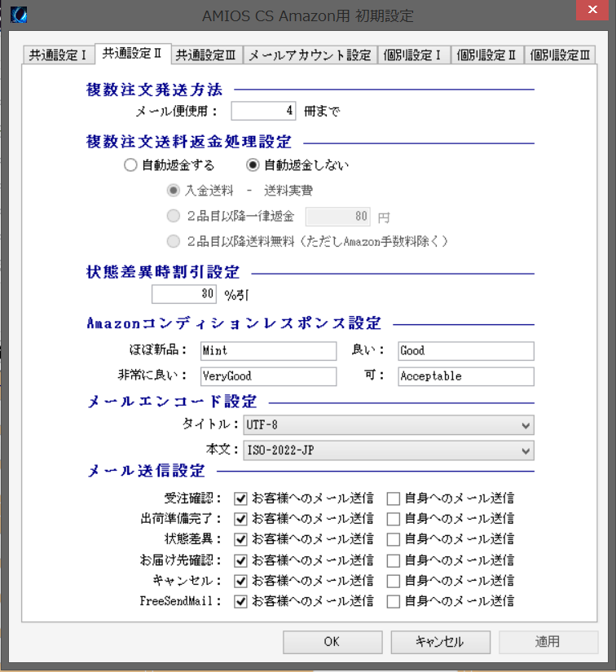Toggle キャンセル お客様へのメール送信 checkbox
The image size is (616, 672).
[240, 581]
